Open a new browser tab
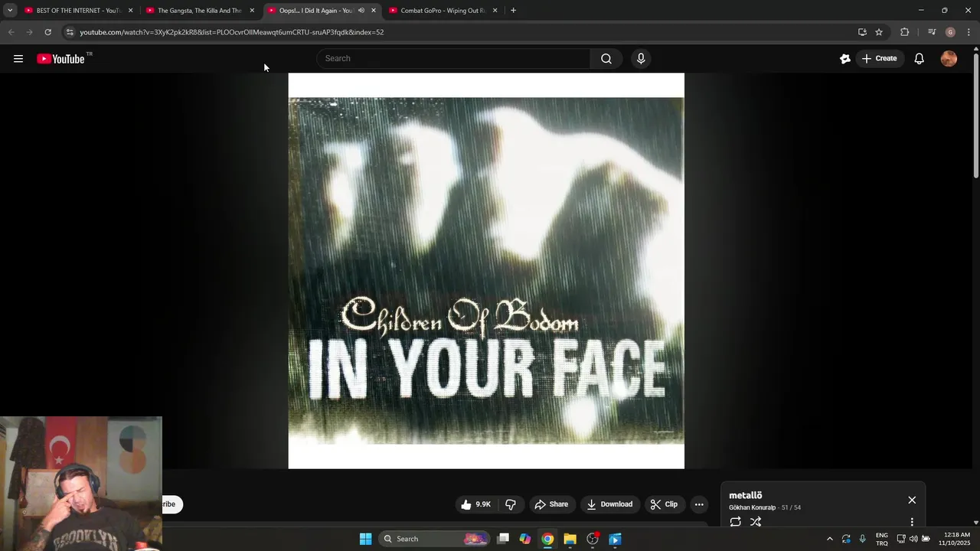This screenshot has width=980, height=551. [513, 11]
